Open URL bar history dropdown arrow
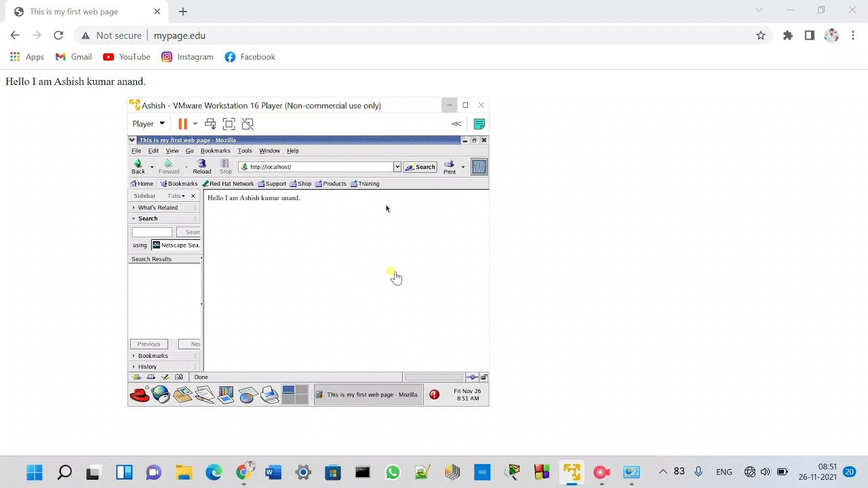The height and width of the screenshot is (488, 868). pyautogui.click(x=397, y=167)
